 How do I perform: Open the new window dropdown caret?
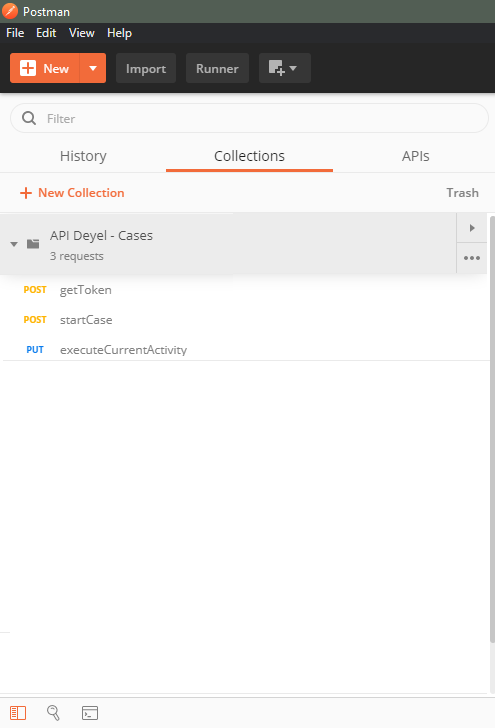coord(293,68)
